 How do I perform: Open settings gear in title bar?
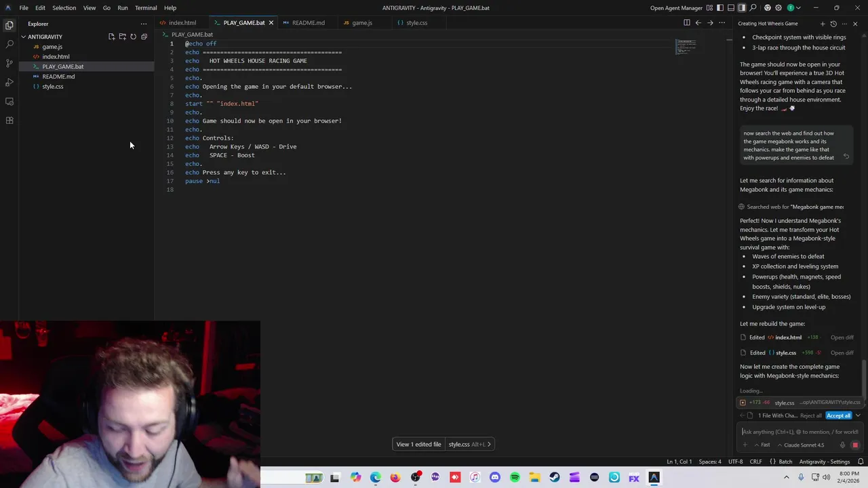[778, 7]
